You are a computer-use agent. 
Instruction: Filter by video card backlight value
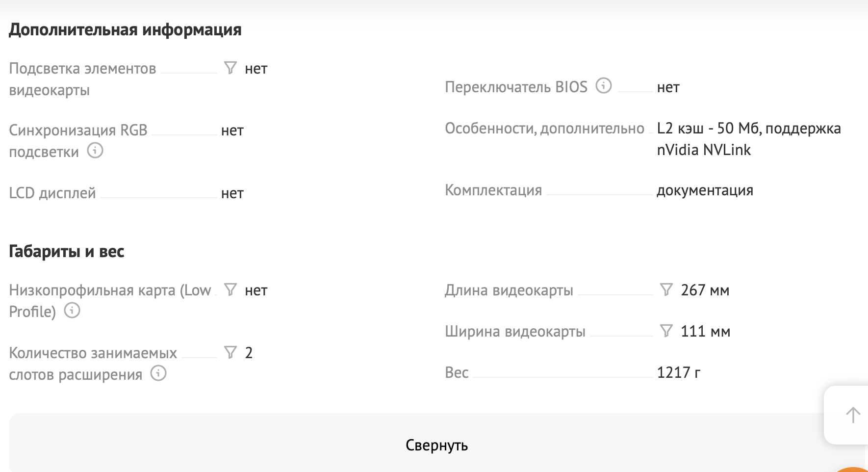coord(230,68)
